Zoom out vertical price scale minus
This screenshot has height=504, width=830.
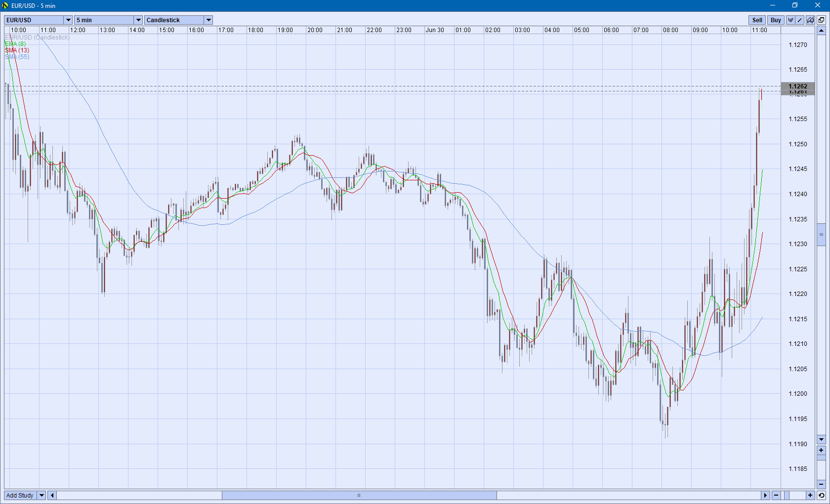click(x=821, y=484)
